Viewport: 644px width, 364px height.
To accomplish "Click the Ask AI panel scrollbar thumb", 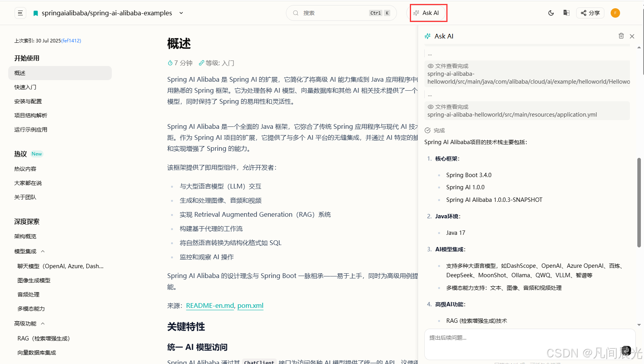I will coord(639,202).
